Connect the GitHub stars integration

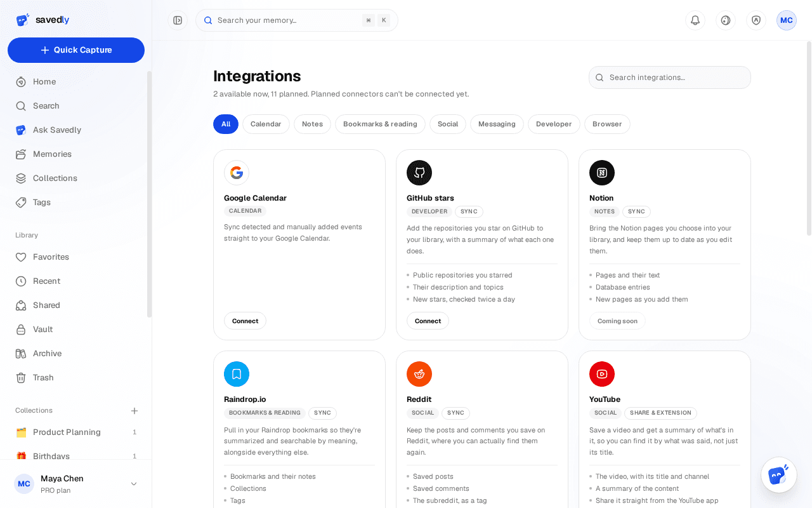[x=428, y=321]
